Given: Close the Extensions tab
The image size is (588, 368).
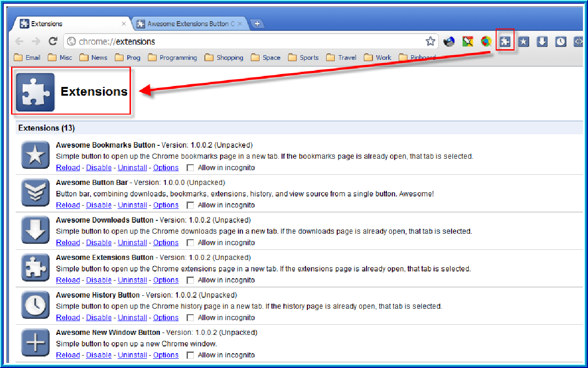Looking at the screenshot, I should 124,24.
